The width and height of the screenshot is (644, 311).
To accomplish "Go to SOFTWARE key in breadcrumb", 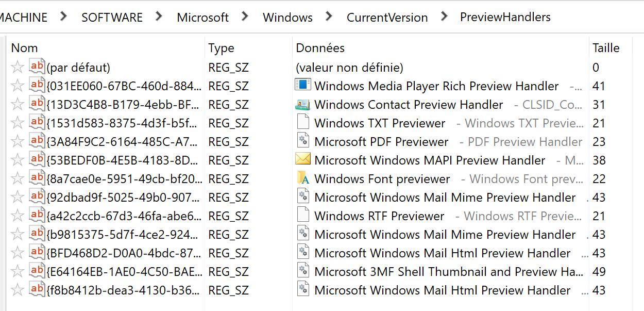I will 112,18.
